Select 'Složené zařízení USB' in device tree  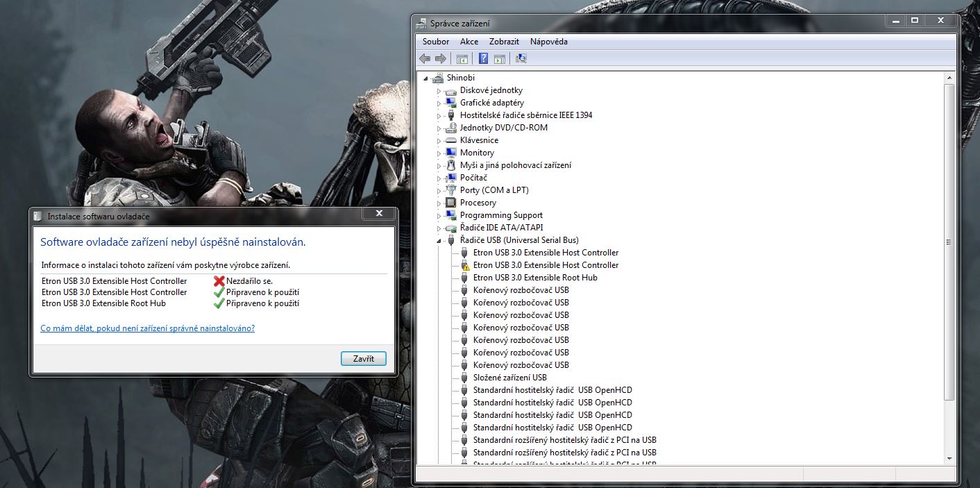pos(510,378)
